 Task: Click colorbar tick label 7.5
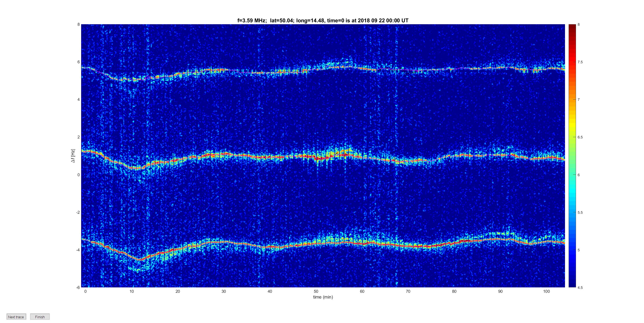click(580, 62)
